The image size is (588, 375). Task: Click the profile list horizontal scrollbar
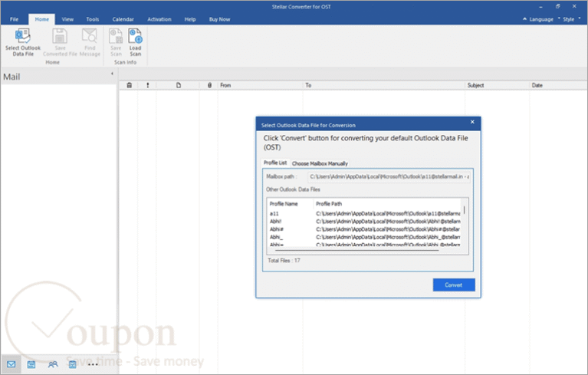[356, 250]
